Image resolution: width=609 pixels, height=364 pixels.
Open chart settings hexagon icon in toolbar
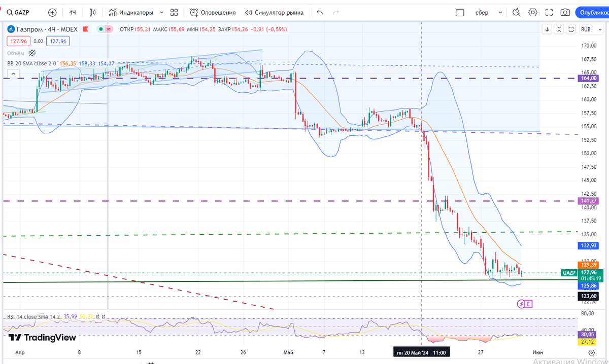coord(533,12)
